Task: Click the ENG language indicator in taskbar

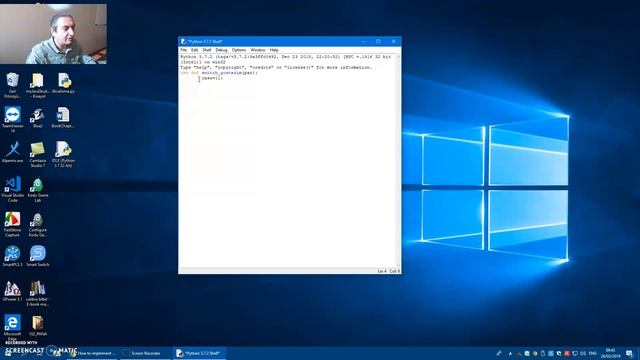Action: (x=593, y=353)
